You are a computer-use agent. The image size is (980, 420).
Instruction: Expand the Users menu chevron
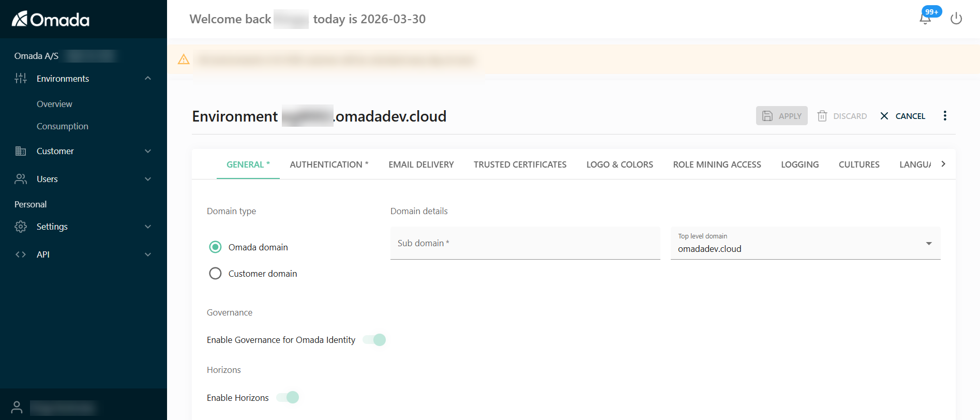point(148,179)
